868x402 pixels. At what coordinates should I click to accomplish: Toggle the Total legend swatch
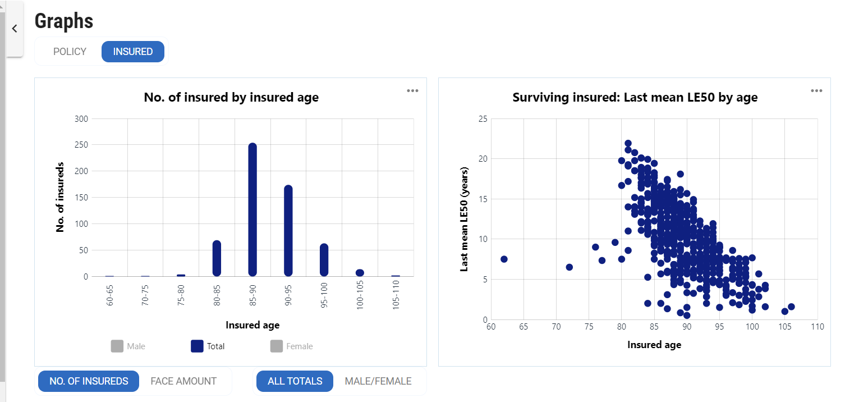tap(197, 346)
